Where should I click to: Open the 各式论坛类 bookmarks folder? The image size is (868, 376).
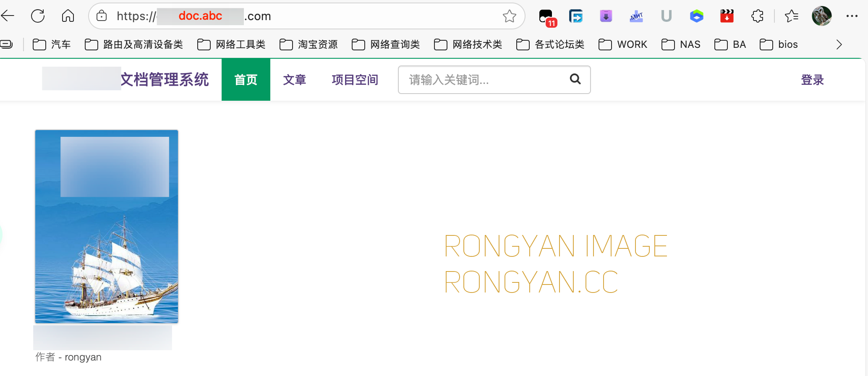(550, 44)
